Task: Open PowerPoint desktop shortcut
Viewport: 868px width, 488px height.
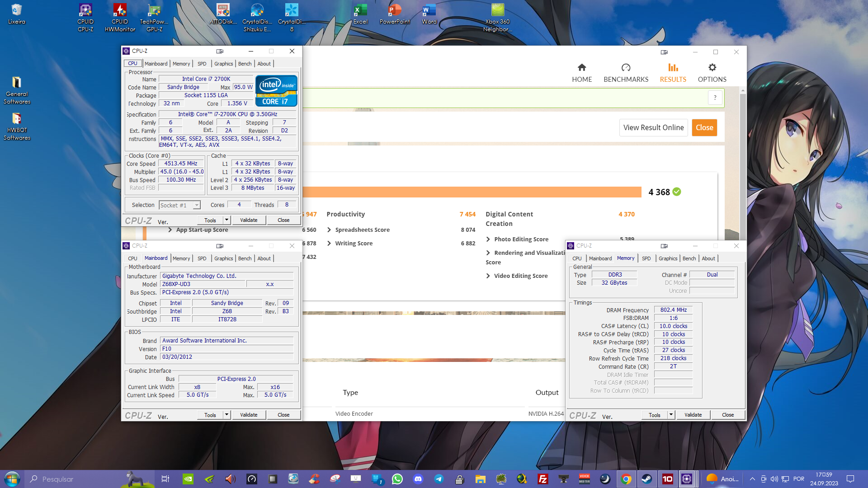Action: coord(395,14)
